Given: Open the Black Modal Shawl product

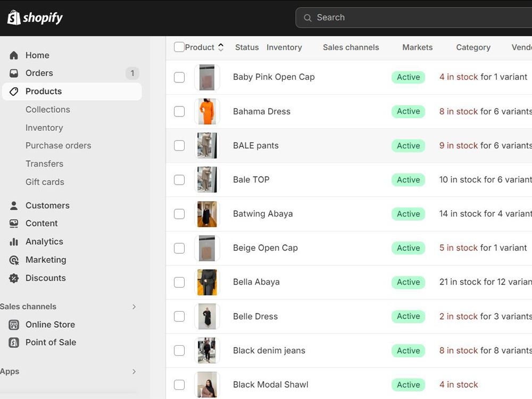Looking at the screenshot, I should [271, 385].
